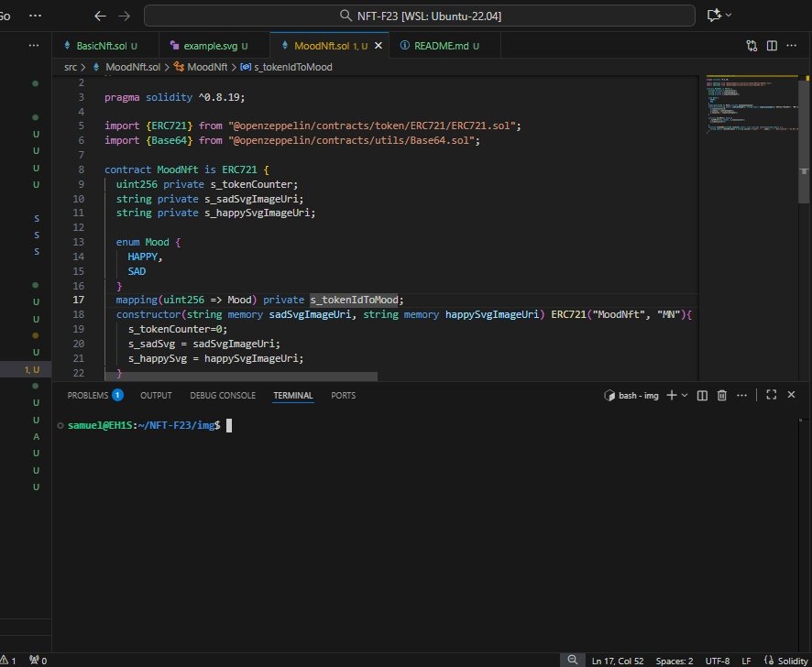Select the sidebar row marked A
The width and height of the screenshot is (812, 667).
pyautogui.click(x=26, y=436)
